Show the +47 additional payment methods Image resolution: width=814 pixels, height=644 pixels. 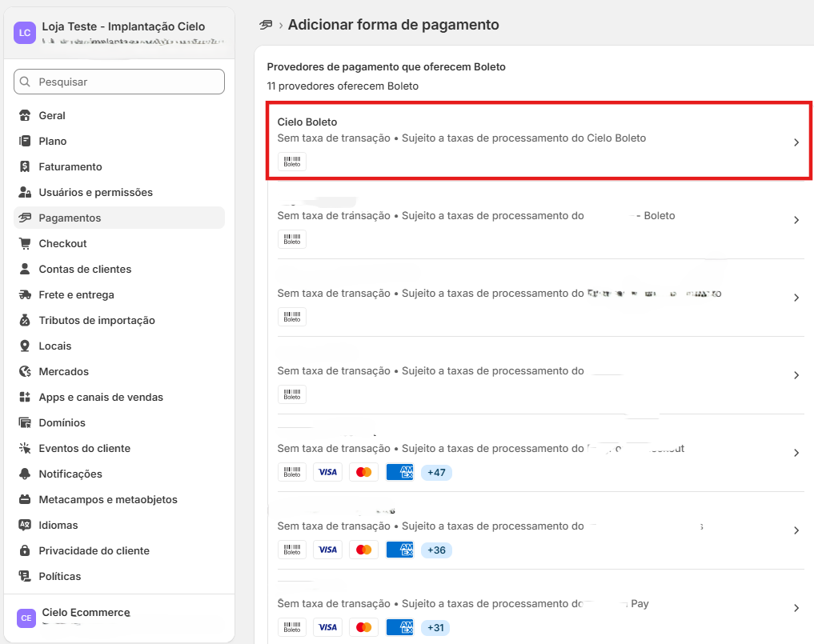(436, 472)
